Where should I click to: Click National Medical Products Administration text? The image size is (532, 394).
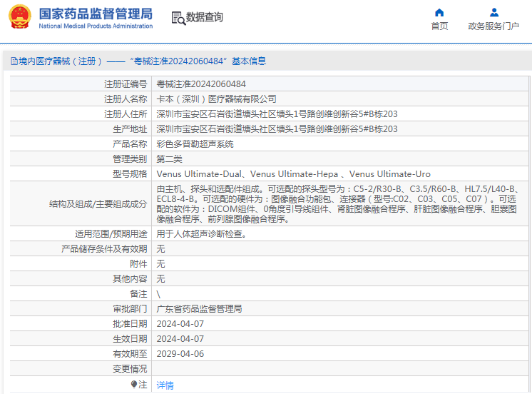96,26
